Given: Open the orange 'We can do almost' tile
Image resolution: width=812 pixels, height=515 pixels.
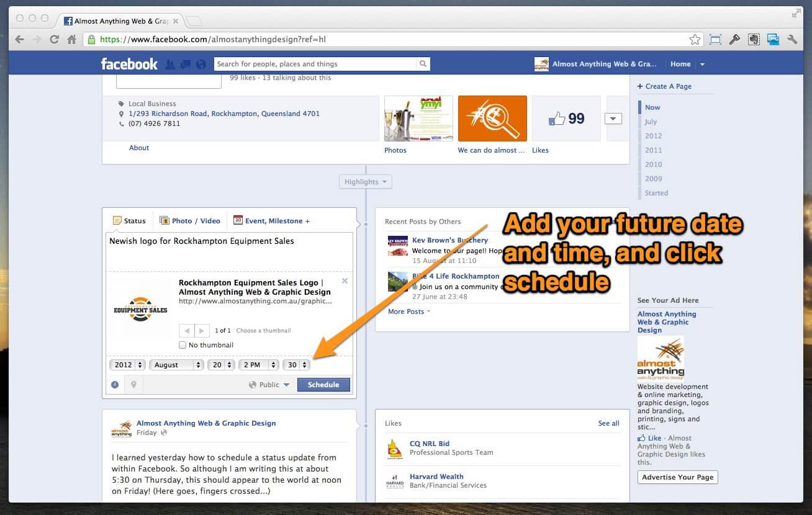Looking at the screenshot, I should pos(492,119).
